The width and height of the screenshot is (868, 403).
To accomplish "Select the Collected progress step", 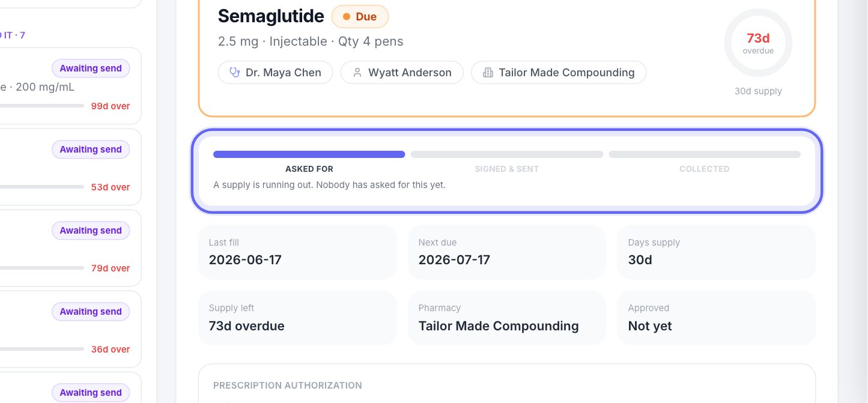I will pyautogui.click(x=705, y=162).
